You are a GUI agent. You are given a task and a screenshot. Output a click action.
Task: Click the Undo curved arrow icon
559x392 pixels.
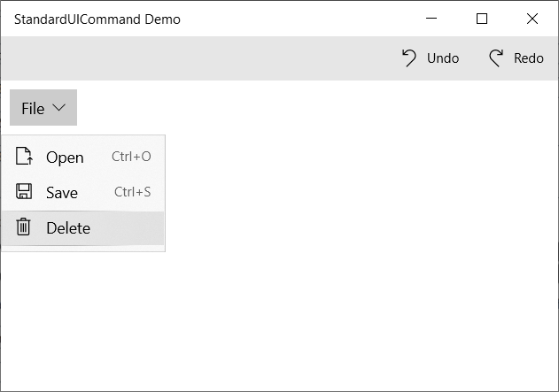point(409,58)
